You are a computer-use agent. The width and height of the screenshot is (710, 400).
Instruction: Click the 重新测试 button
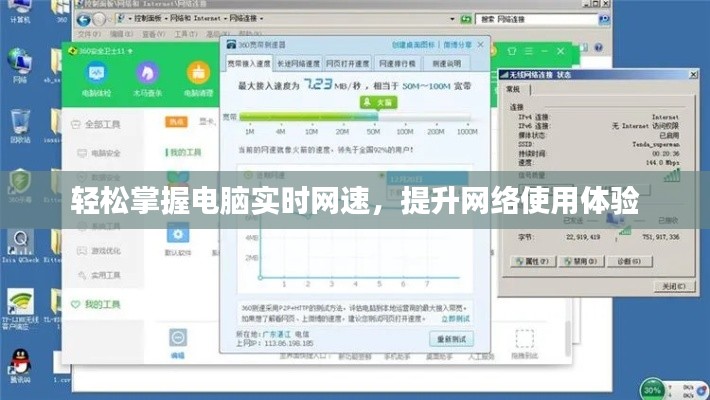[451, 339]
